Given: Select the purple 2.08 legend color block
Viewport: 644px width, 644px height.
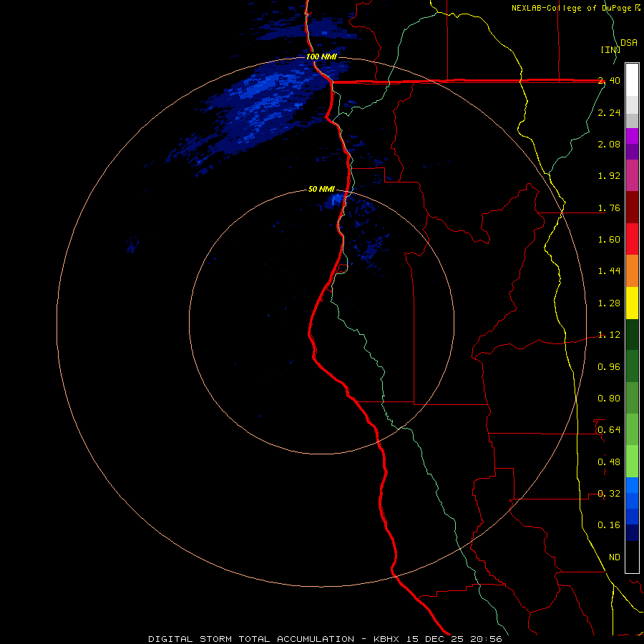Looking at the screenshot, I should [632, 144].
